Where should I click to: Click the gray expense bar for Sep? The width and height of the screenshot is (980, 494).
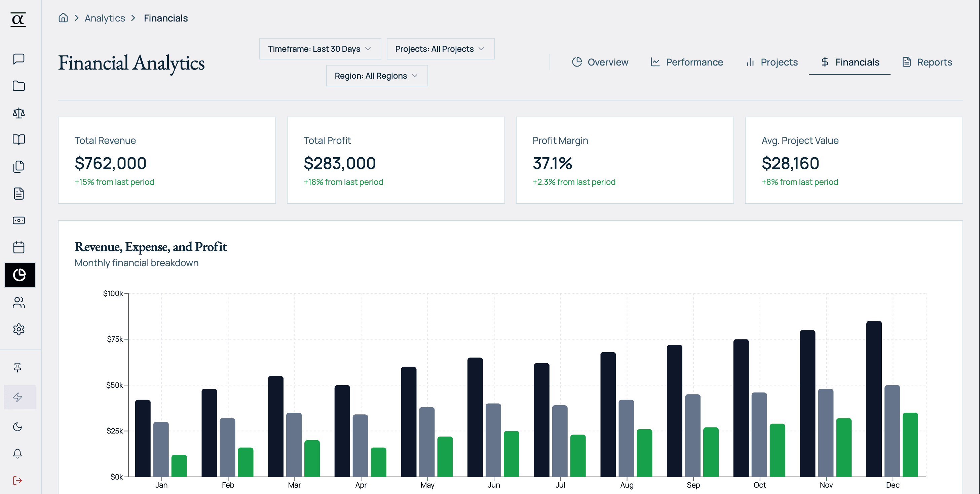pos(693,436)
